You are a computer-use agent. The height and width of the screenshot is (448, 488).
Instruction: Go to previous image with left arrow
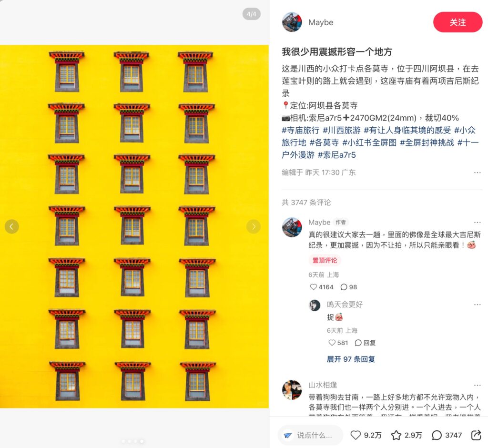point(12,226)
